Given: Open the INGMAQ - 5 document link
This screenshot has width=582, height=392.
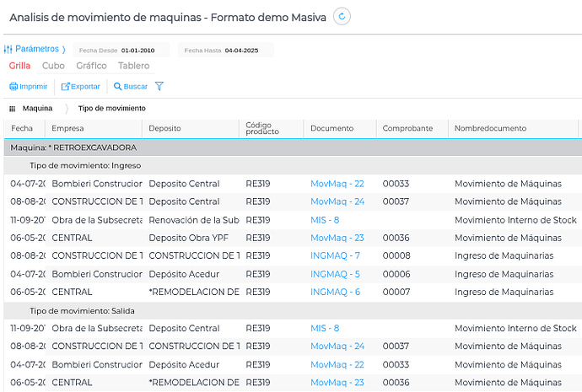Looking at the screenshot, I should pos(335,274).
